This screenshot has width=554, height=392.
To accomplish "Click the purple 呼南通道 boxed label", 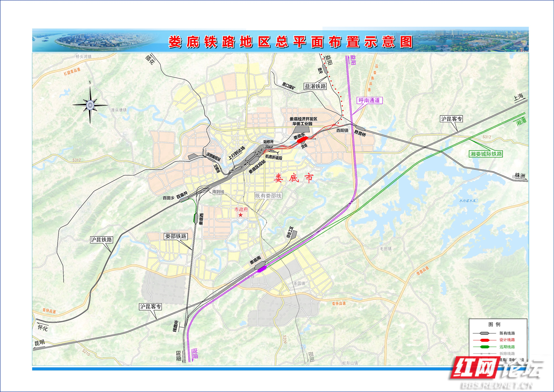I will [369, 100].
